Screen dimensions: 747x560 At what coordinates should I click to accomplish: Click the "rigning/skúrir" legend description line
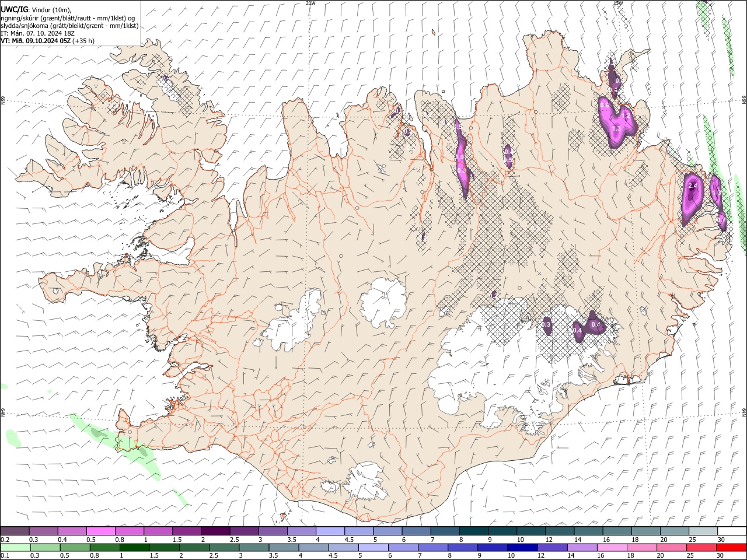click(x=68, y=18)
